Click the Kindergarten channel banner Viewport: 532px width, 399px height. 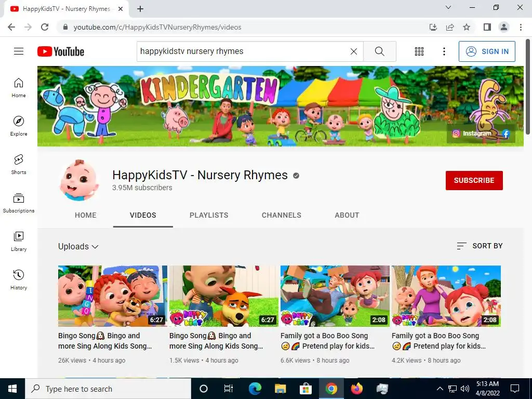(x=280, y=106)
